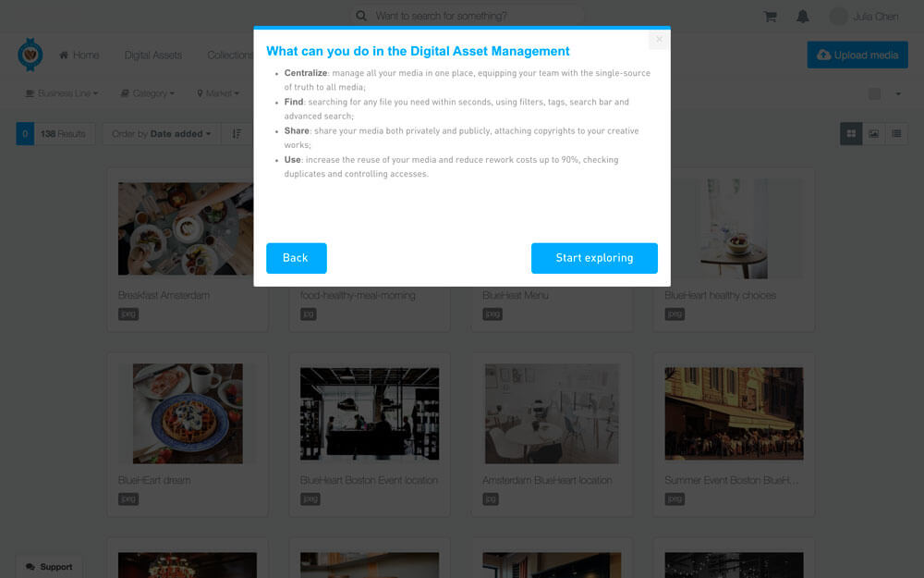Switch to grid view icon
This screenshot has height=578, width=924.
tap(851, 134)
